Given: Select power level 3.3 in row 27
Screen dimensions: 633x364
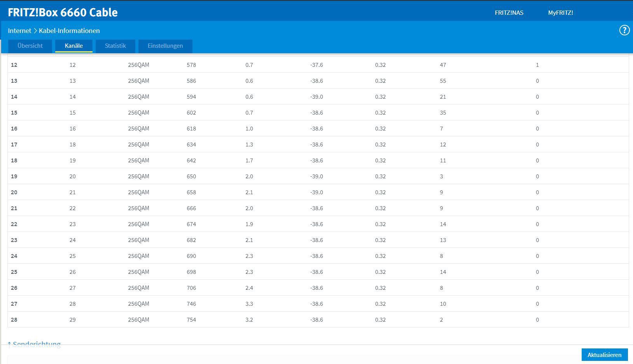Looking at the screenshot, I should click(x=249, y=304).
